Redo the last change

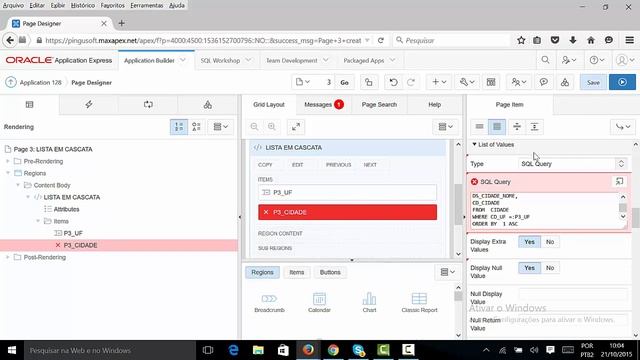411,82
